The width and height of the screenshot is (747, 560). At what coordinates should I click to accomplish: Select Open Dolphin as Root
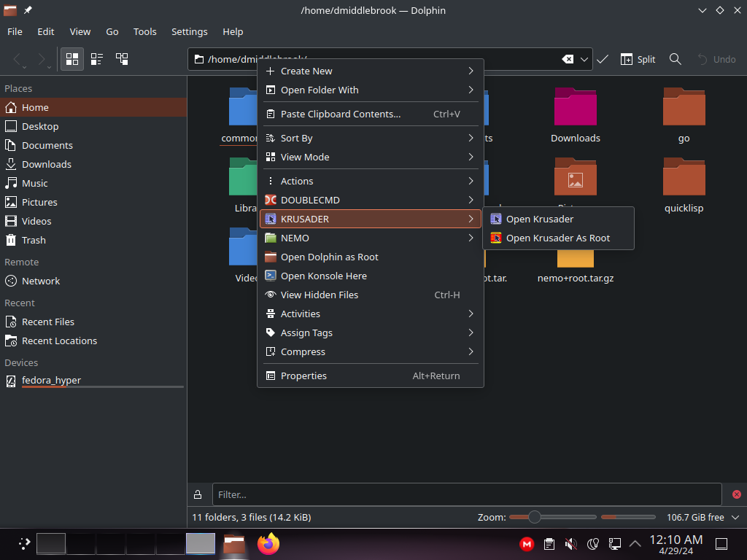tap(370, 257)
